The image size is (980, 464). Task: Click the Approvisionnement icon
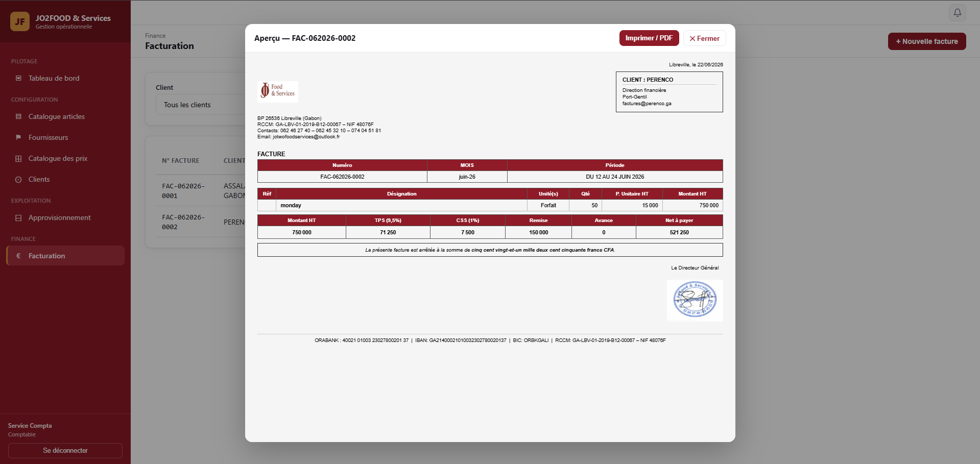coord(18,217)
